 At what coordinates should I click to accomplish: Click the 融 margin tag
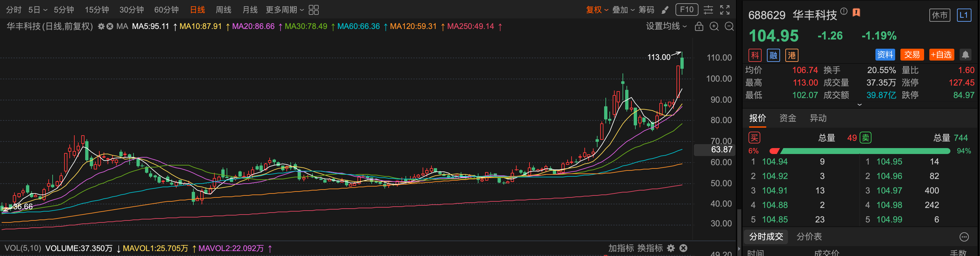(x=773, y=55)
